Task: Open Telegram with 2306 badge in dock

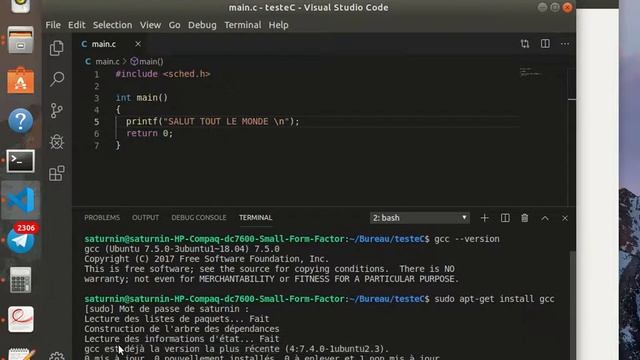Action: (x=21, y=239)
